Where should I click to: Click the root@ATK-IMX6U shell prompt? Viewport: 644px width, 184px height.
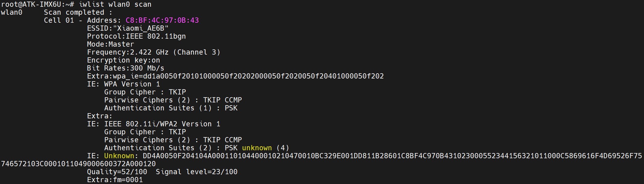[x=37, y=4]
